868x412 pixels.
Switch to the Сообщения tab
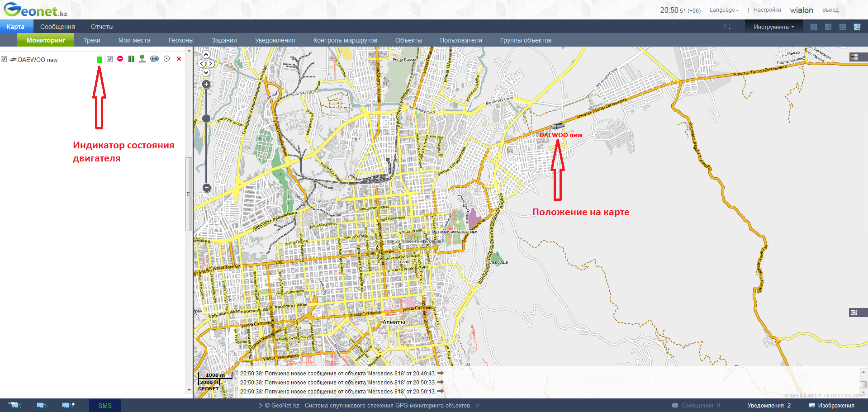(x=57, y=27)
